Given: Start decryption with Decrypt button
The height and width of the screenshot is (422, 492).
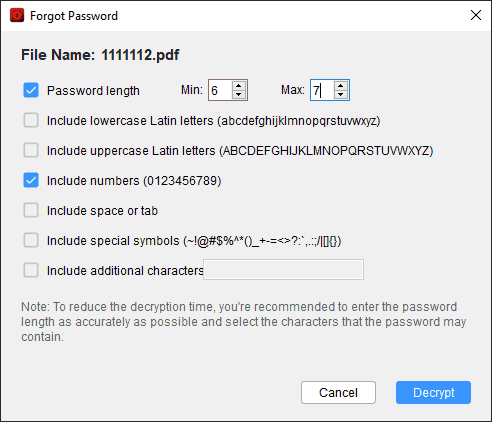Looking at the screenshot, I should coord(433,393).
